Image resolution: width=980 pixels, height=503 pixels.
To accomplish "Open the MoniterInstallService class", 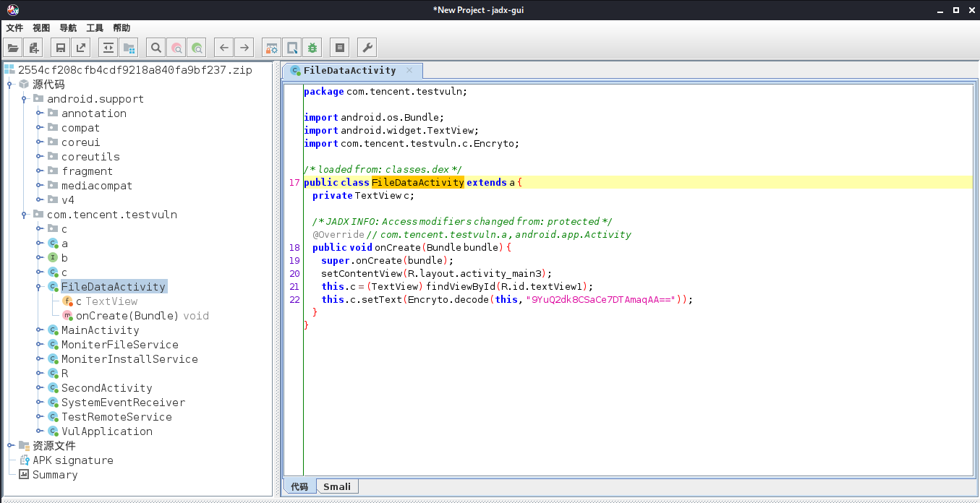I will [129, 359].
